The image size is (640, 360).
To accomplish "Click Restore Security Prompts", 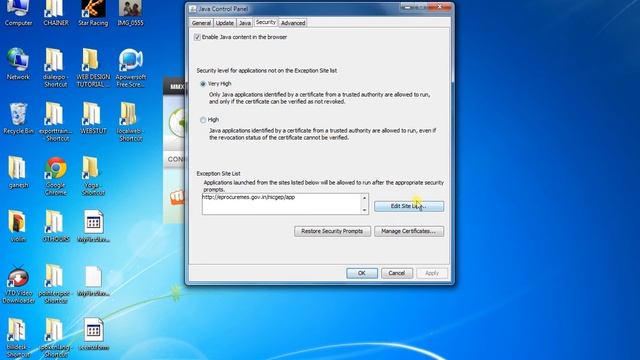I will (332, 231).
